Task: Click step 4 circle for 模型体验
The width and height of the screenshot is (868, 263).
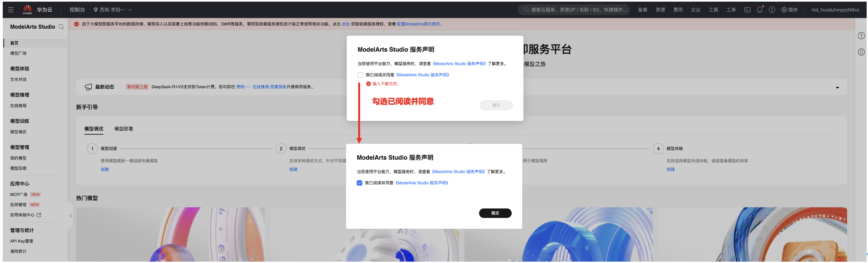Action: tap(658, 149)
